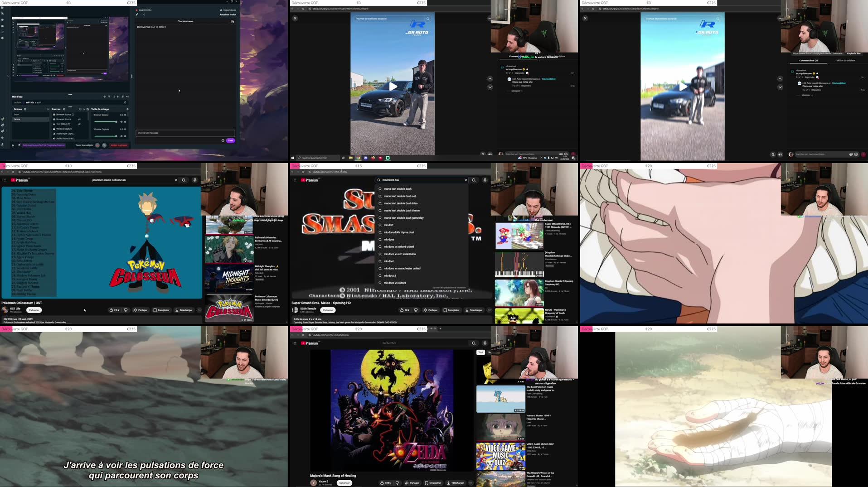The height and width of the screenshot is (487, 868).
Task: Subscribe to SSBMTemple with the S'abonner button
Action: [x=327, y=310]
